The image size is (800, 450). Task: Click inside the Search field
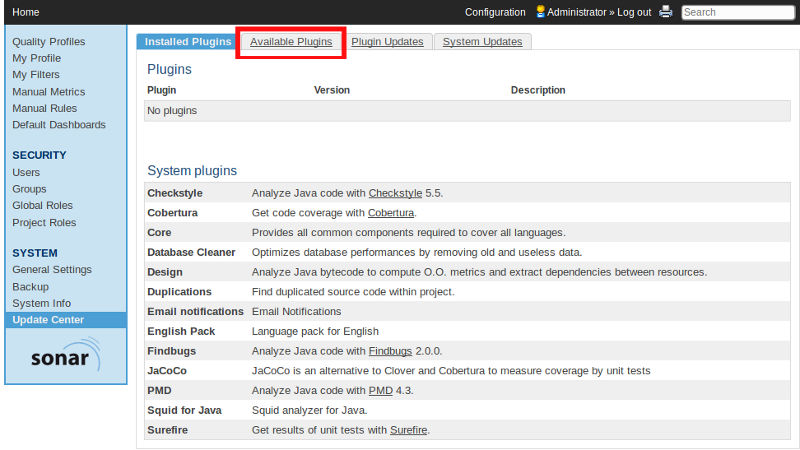point(737,12)
